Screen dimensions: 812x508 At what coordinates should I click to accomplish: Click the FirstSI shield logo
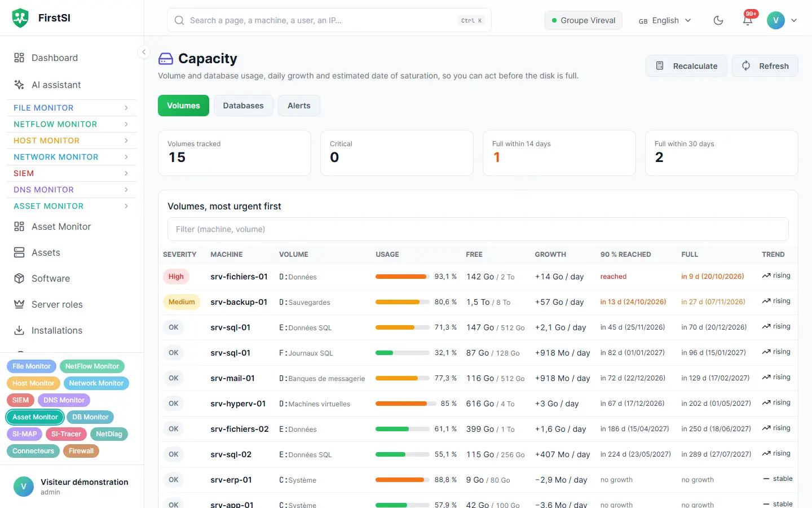coord(20,18)
